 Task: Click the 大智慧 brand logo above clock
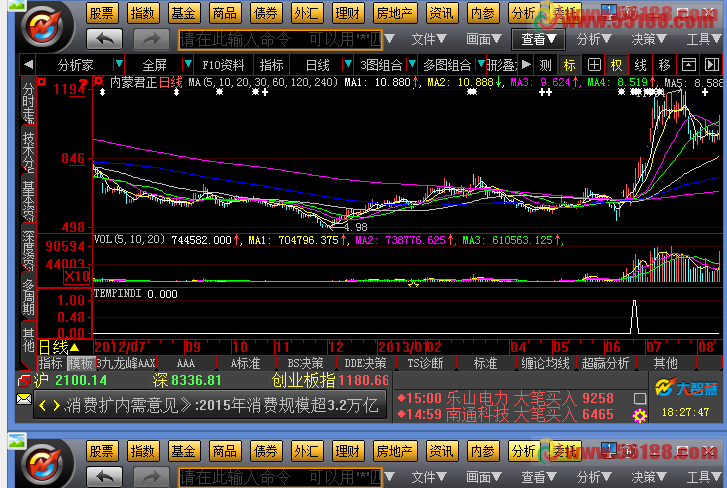coord(686,387)
